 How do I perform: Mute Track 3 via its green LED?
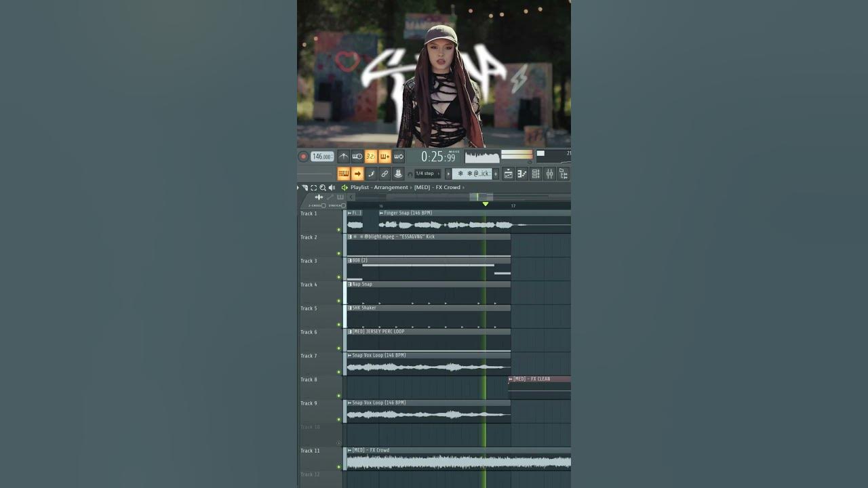338,277
